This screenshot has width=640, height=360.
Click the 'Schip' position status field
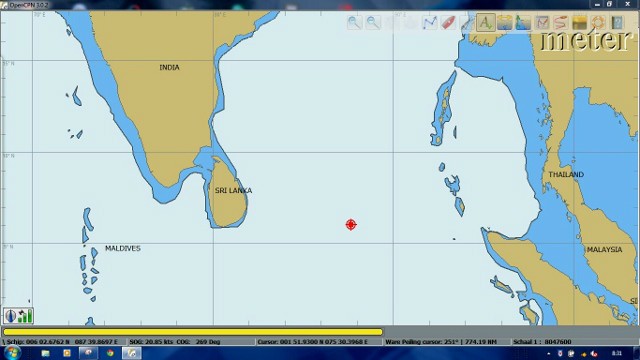coord(63,342)
